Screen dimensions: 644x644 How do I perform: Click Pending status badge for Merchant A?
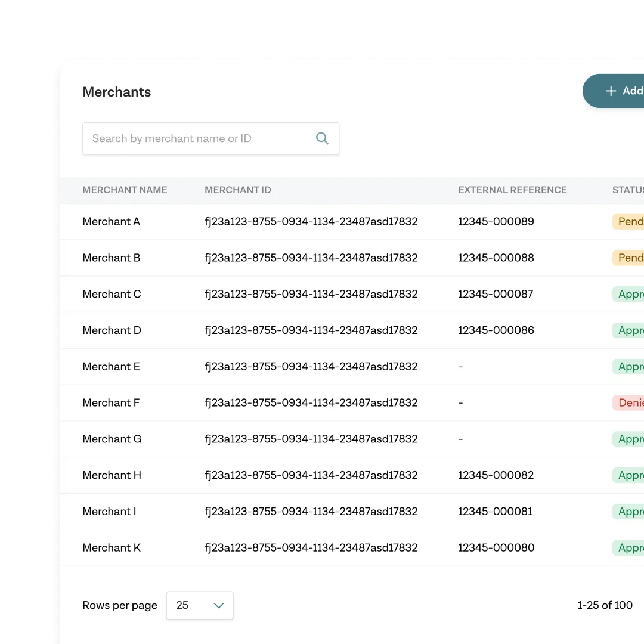pyautogui.click(x=628, y=222)
